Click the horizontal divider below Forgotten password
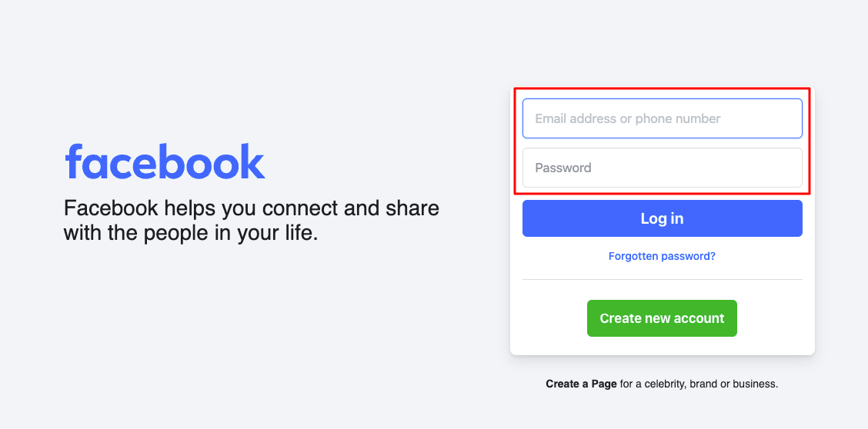This screenshot has height=429, width=868. coord(662,279)
